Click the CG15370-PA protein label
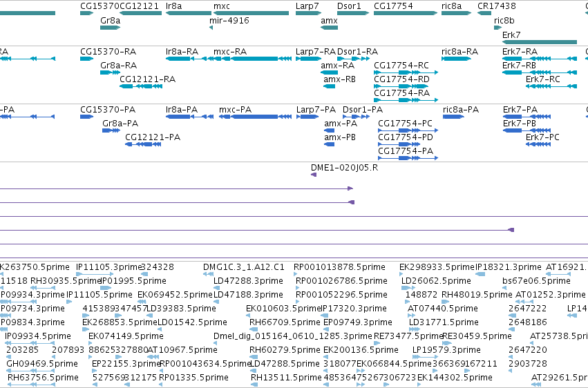 coord(108,109)
